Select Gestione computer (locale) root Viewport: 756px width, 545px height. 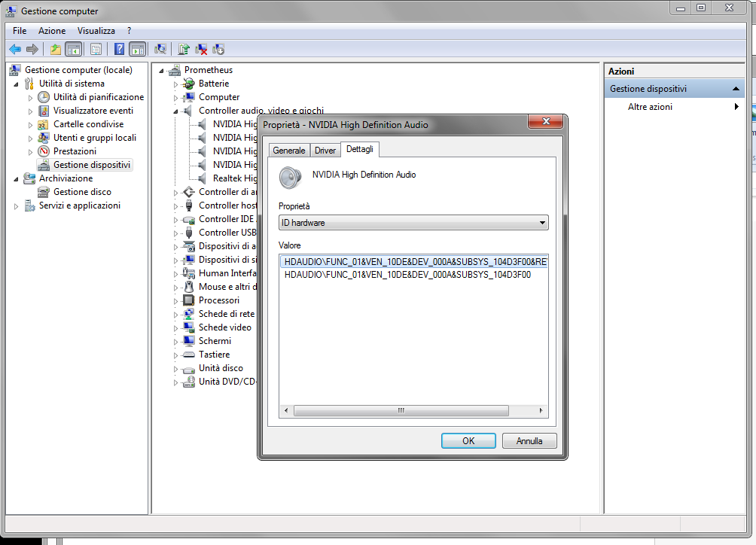click(78, 70)
